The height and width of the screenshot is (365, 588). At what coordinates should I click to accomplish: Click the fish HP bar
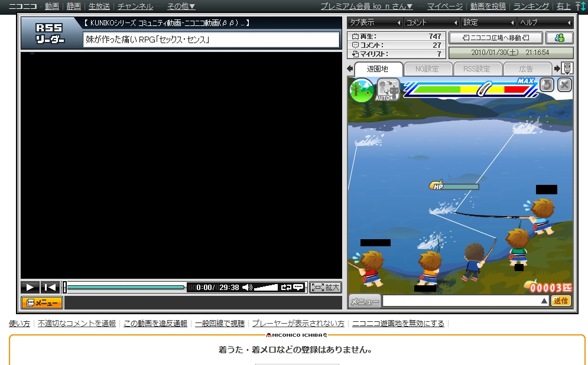coord(454,185)
